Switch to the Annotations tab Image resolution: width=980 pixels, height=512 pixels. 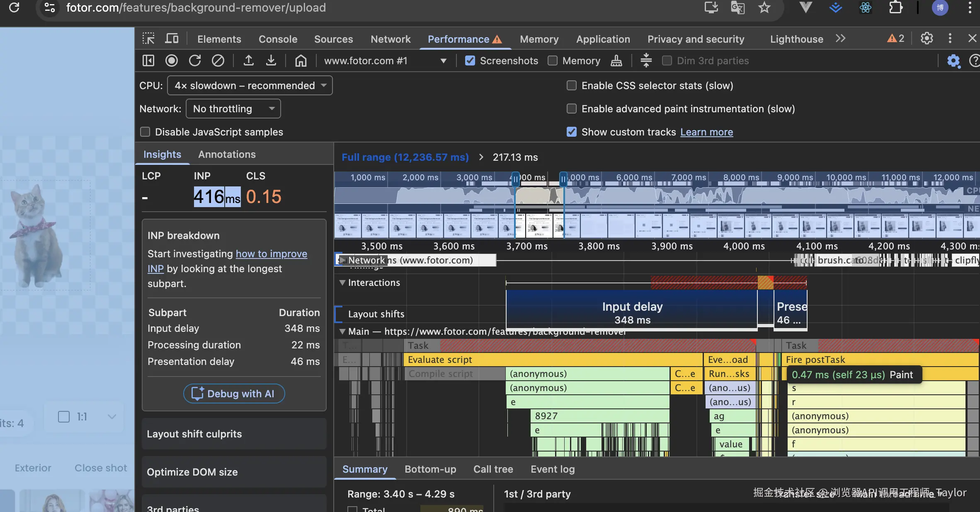(227, 155)
